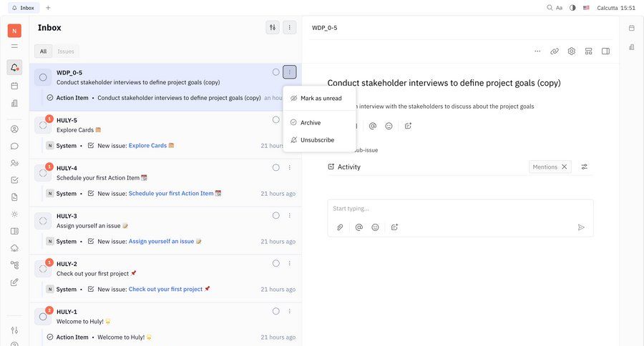The width and height of the screenshot is (644, 346).
Task: Open the issue settings gear icon
Action: 571,51
